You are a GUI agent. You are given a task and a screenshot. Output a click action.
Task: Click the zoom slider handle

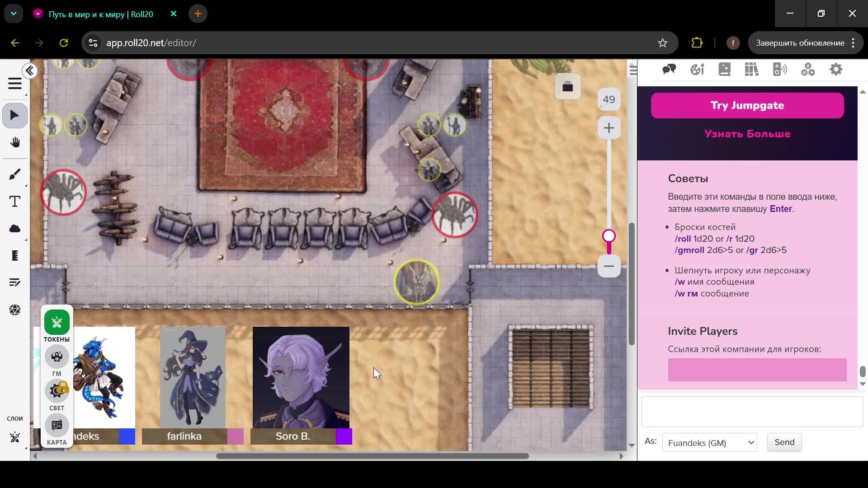[x=609, y=236]
